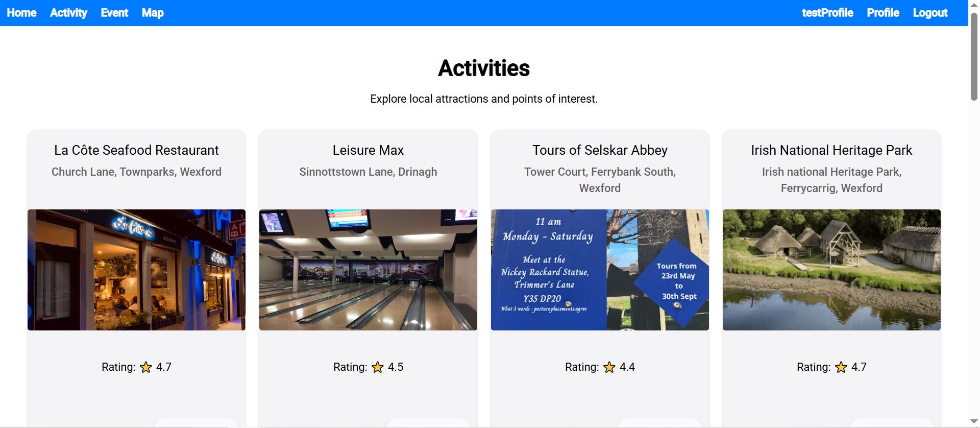Open the Profile link
Screen dimensions: 980x428
883,13
